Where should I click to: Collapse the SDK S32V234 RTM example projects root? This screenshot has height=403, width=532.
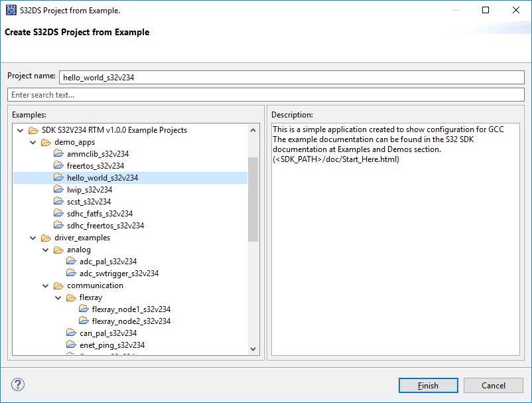[20, 129]
